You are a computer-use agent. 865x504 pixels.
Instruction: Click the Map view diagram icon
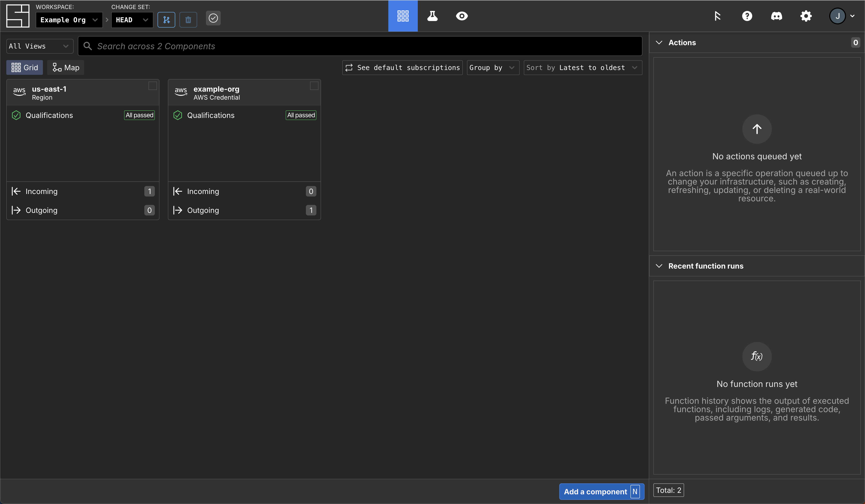[57, 67]
